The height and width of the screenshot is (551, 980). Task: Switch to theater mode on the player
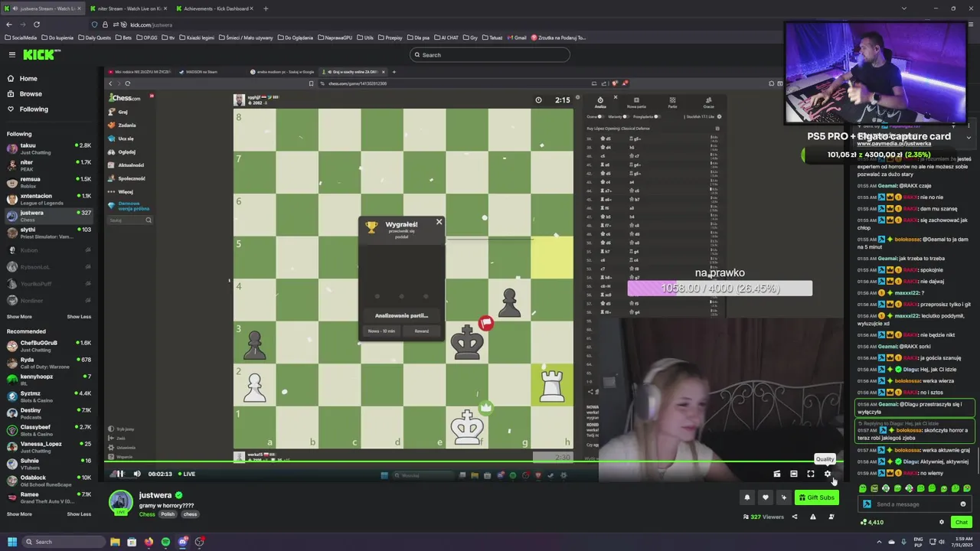pyautogui.click(x=794, y=474)
